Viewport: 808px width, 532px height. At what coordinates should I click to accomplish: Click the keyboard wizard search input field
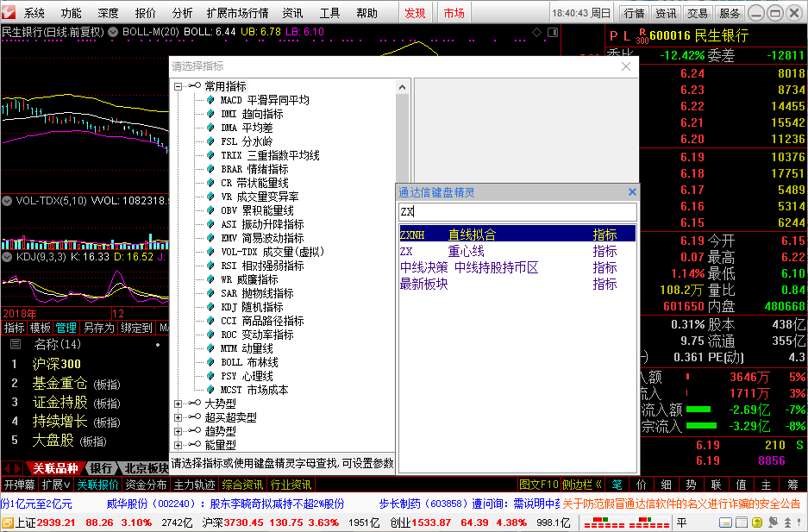coord(517,211)
